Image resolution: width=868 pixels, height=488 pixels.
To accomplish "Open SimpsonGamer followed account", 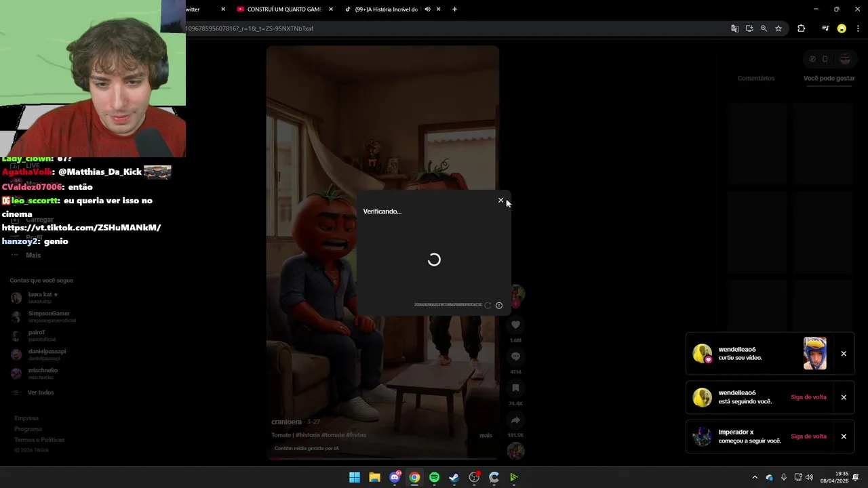I will [43, 317].
